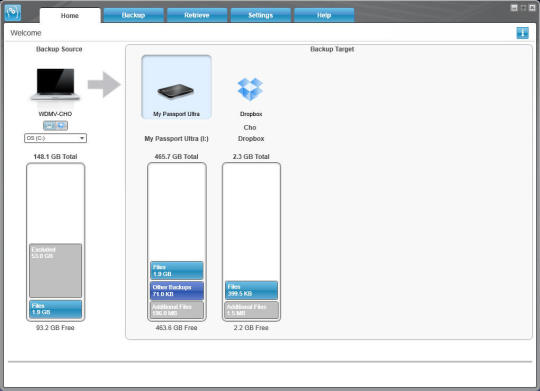Click Additional Files segment on My Passport gauge
The image size is (540, 391).
click(177, 310)
